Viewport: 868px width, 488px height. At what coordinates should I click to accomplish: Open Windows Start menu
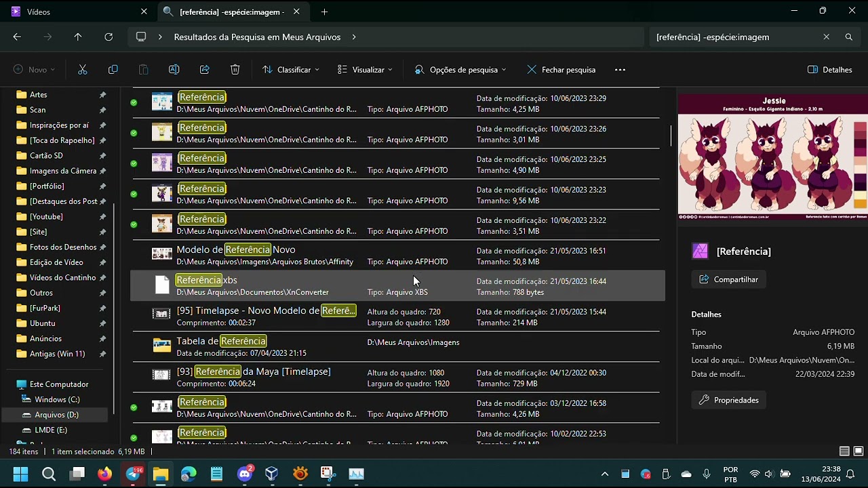(20, 474)
